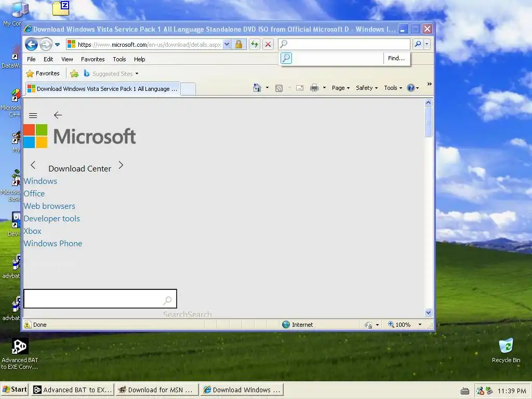532x399 pixels.
Task: Open the File menu
Action: tap(31, 59)
